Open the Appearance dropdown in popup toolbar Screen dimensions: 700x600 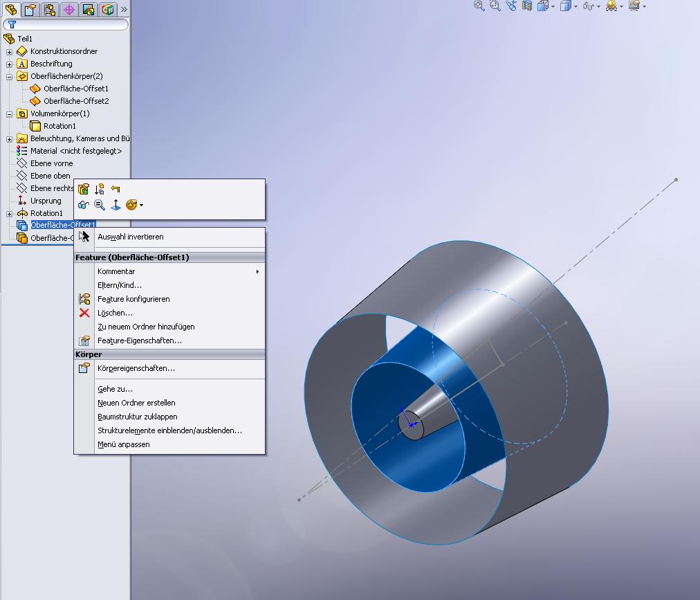pos(141,205)
